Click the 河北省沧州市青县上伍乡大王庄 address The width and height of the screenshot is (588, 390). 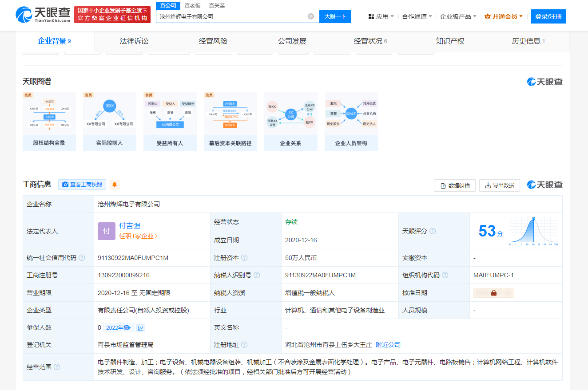click(329, 345)
